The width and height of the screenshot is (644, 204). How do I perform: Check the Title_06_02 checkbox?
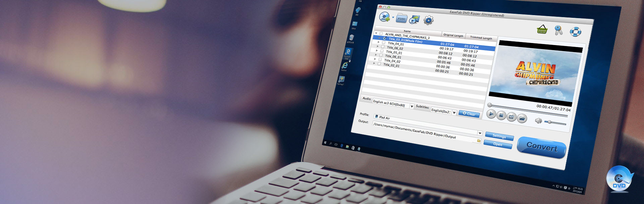pos(382,47)
